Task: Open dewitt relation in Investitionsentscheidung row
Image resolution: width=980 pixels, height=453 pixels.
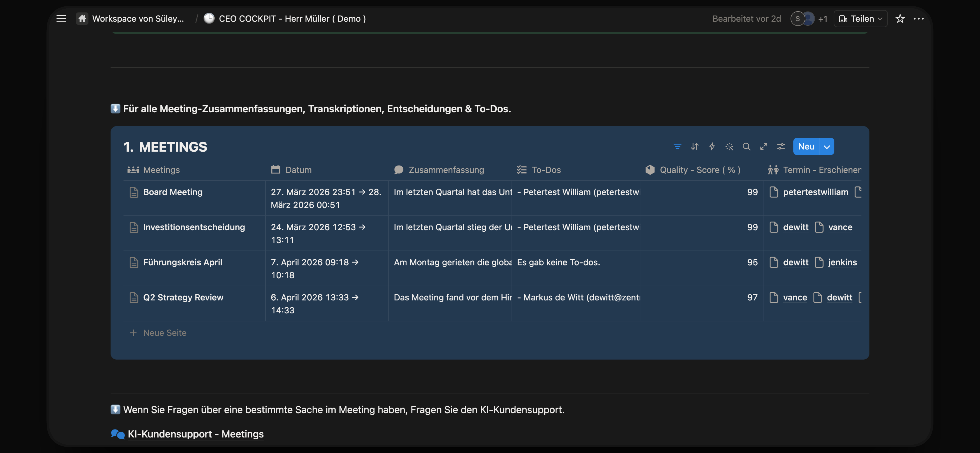Action: [x=796, y=227]
